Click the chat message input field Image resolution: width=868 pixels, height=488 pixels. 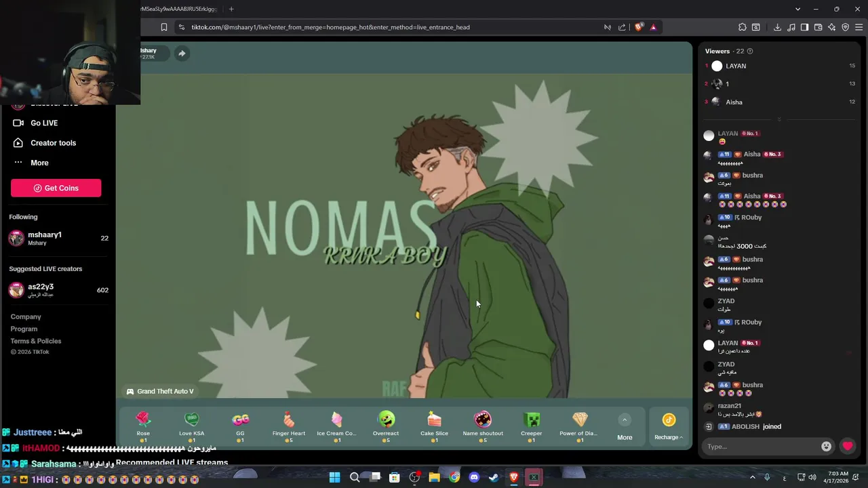pos(761,446)
